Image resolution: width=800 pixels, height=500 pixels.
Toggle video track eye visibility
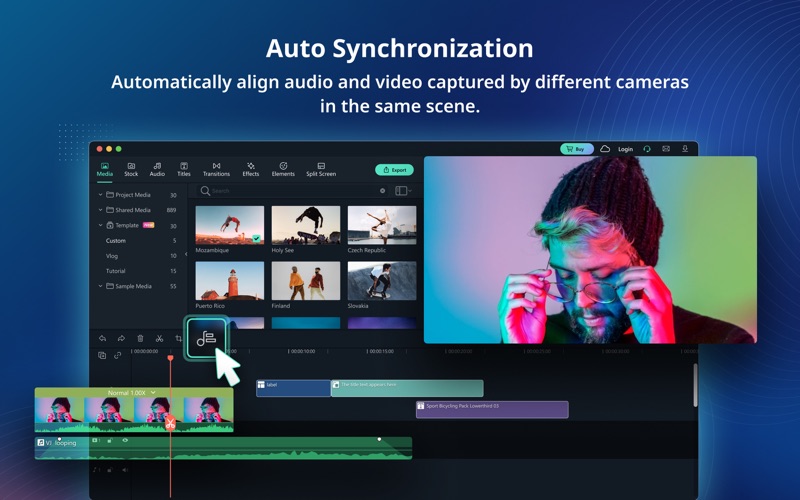[125, 440]
